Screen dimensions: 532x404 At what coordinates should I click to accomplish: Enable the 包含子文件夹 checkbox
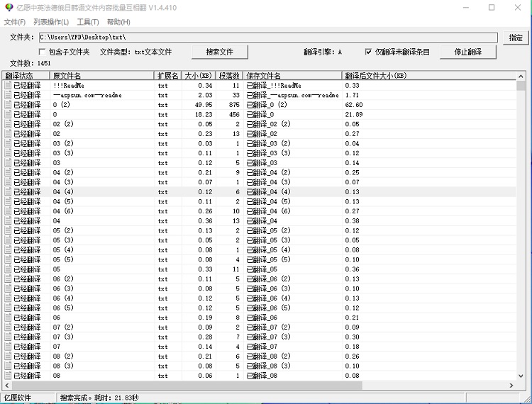[x=43, y=52]
